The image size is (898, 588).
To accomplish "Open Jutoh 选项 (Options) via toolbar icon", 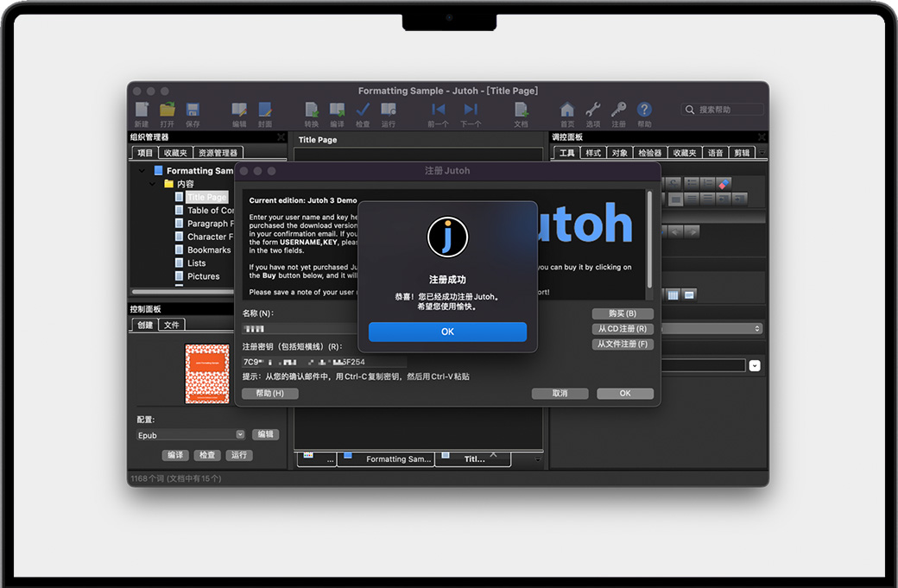I will pos(593,110).
